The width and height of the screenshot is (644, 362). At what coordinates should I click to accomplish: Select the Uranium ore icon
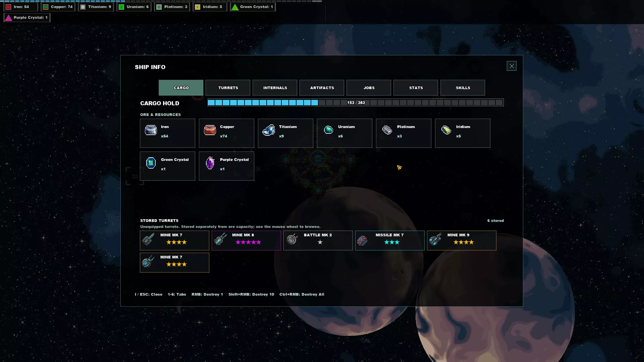pyautogui.click(x=328, y=130)
